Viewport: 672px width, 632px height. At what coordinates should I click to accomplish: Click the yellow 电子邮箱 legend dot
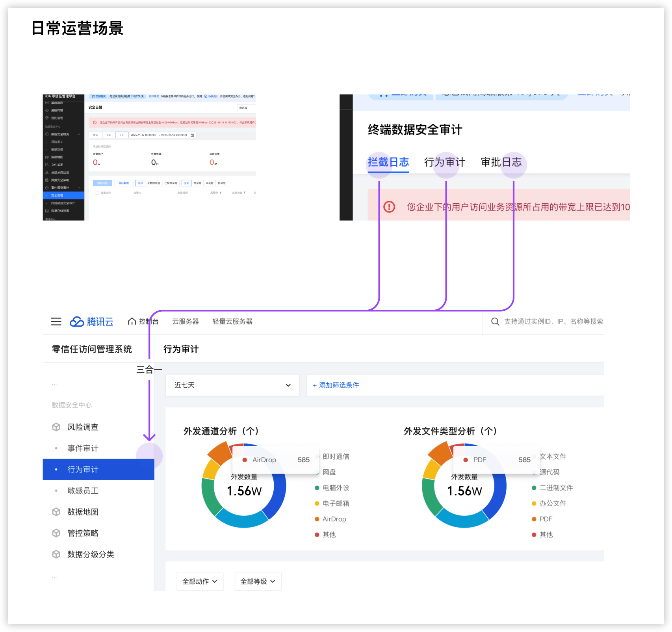pyautogui.click(x=317, y=504)
